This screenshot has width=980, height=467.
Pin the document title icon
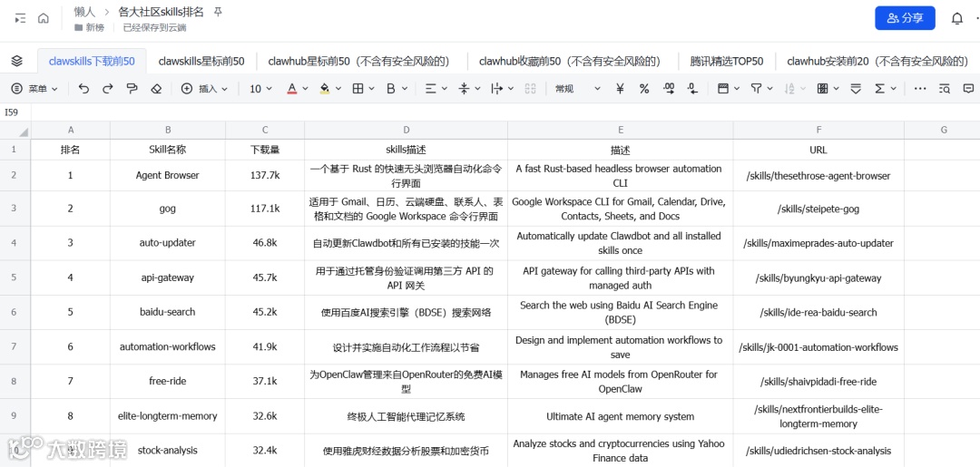point(218,12)
